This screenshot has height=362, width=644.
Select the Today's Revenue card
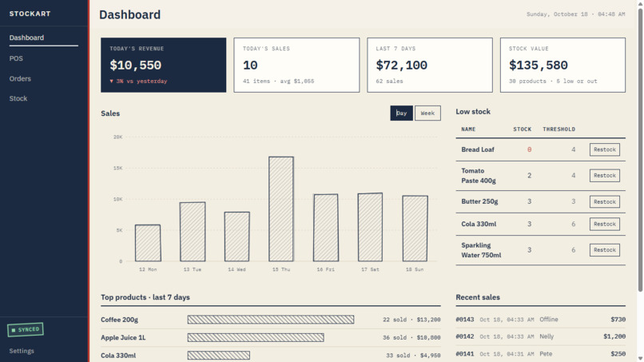coord(164,65)
